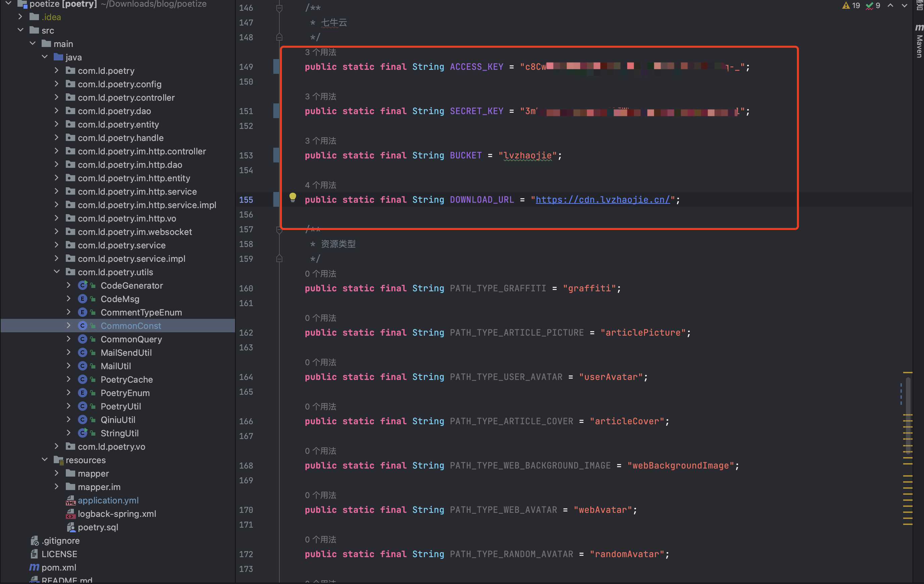Go to previous highlighted error arrow
The height and width of the screenshot is (584, 924).
point(890,5)
